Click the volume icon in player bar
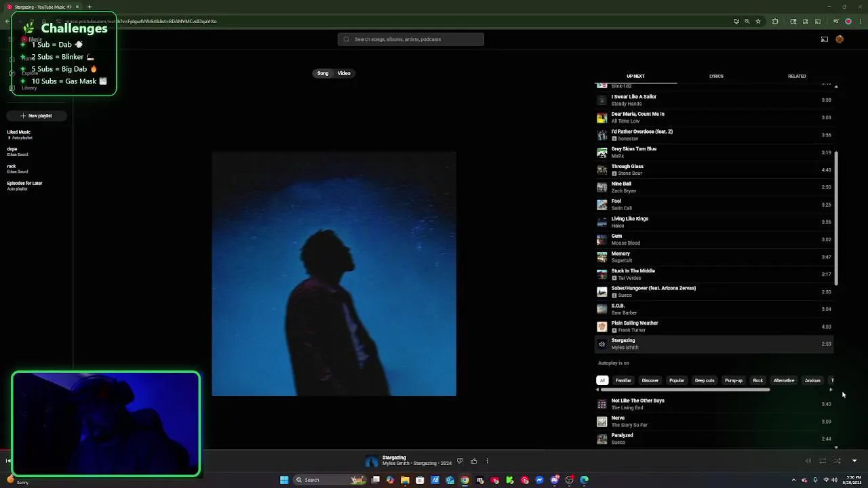This screenshot has width=868, height=488. (808, 461)
